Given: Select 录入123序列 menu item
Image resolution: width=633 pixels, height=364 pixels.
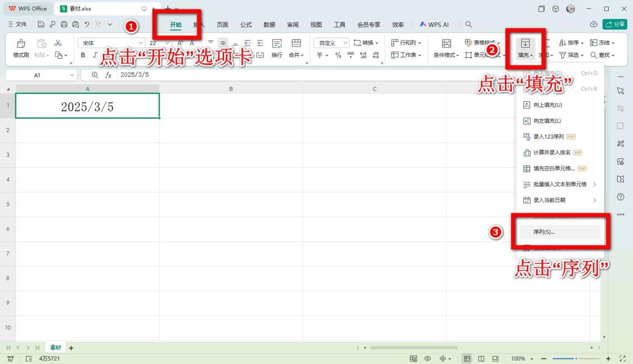Looking at the screenshot, I should coord(560,136).
